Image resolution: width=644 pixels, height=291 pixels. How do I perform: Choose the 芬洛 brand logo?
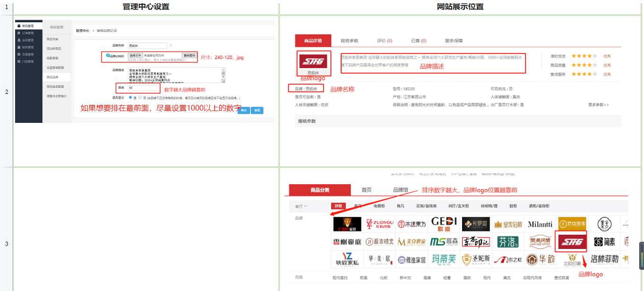pos(508,242)
